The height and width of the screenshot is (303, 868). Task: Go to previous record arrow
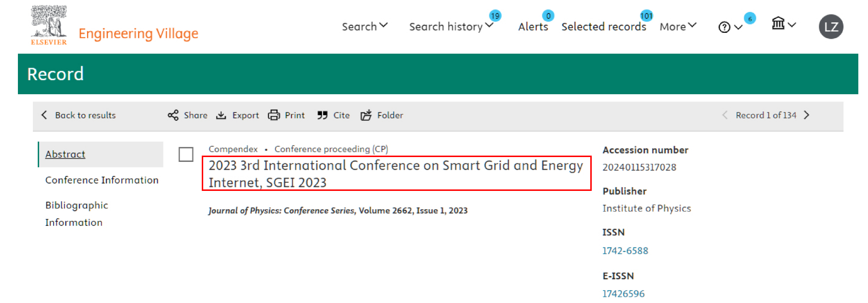tap(725, 115)
